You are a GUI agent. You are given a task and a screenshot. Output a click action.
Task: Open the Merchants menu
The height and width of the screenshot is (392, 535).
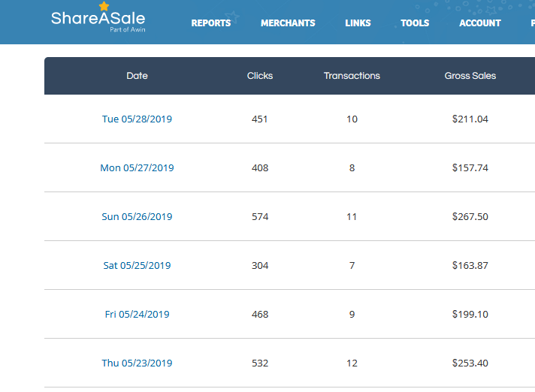[x=288, y=23]
